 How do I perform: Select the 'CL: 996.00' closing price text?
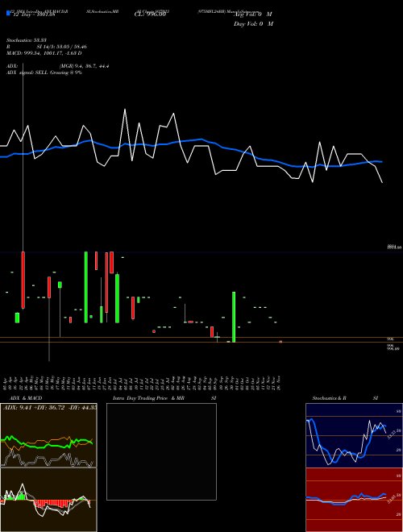[x=150, y=15]
